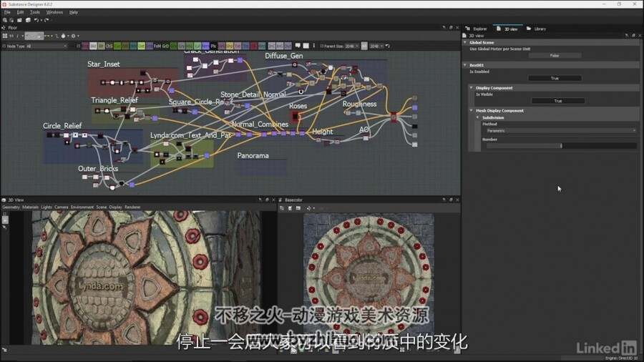This screenshot has width=644, height=362.
Task: Open the Windows menu
Action: 54,12
